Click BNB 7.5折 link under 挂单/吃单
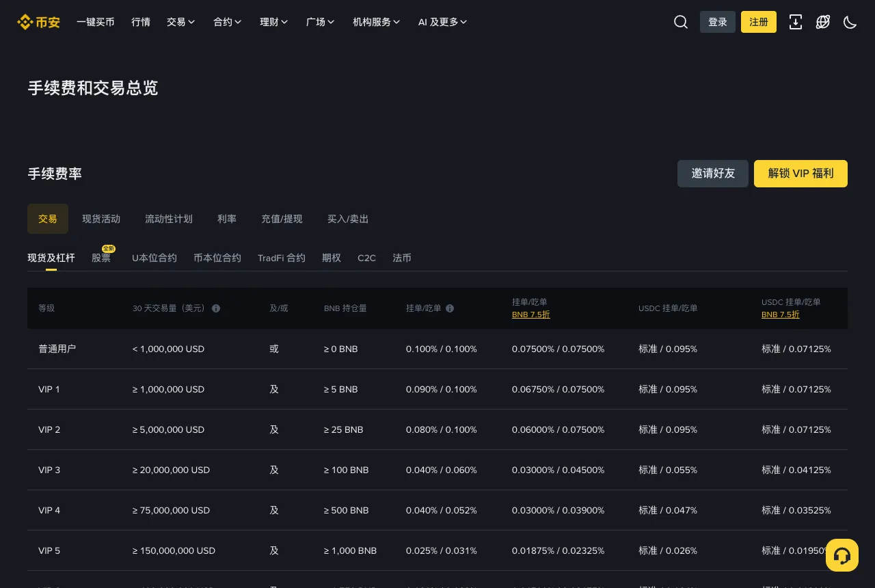875x588 pixels. (x=531, y=315)
